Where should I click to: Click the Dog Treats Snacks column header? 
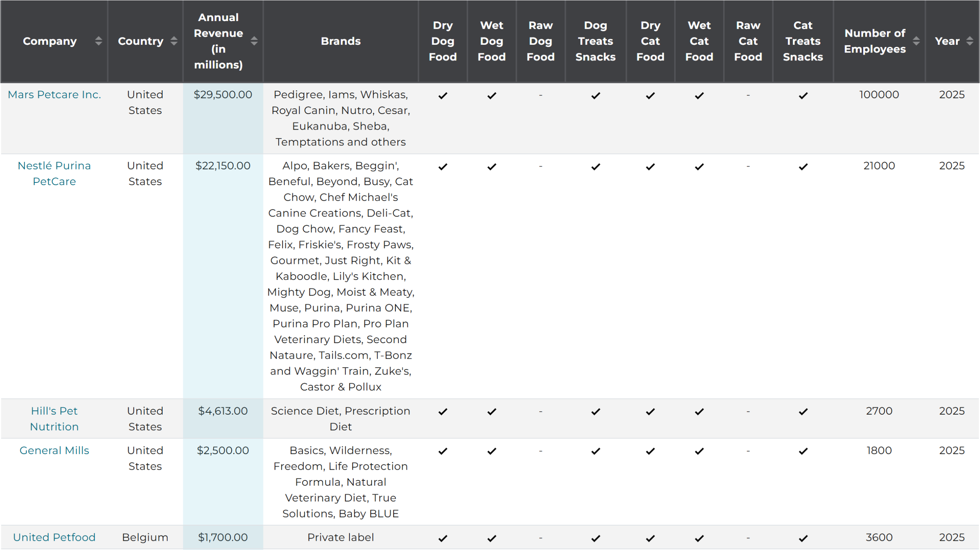[596, 41]
